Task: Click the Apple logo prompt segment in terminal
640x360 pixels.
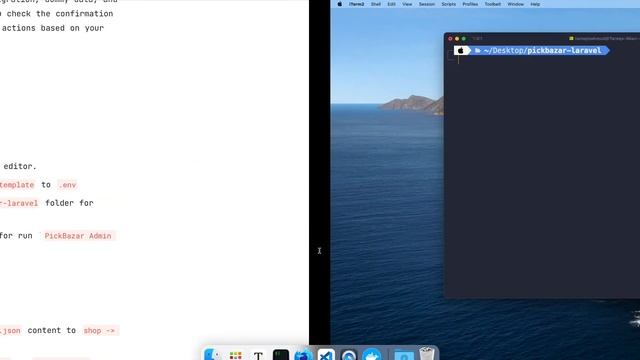Action: tap(461, 51)
